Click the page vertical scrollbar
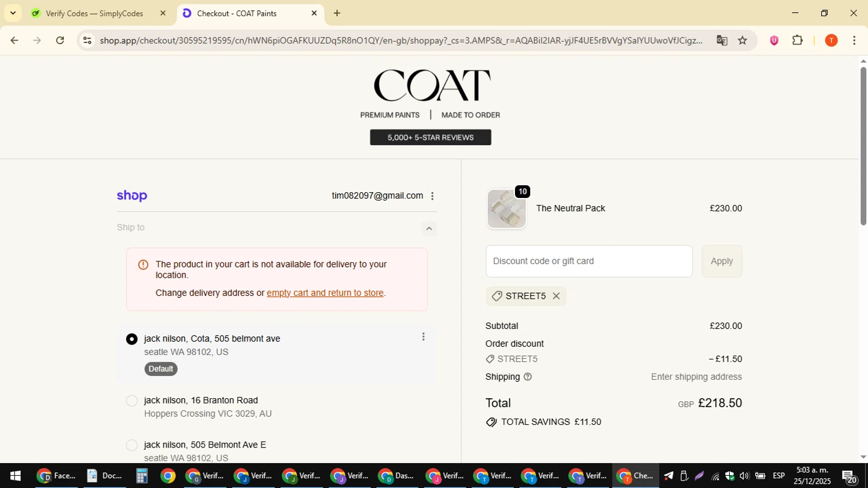Viewport: 868px width, 488px height. point(863,146)
